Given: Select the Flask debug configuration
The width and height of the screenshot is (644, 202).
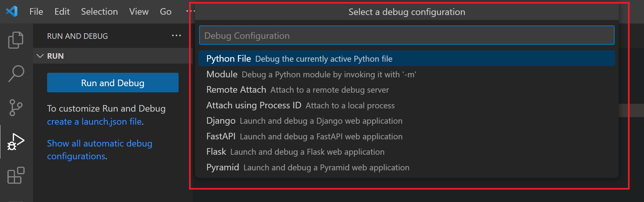Looking at the screenshot, I should (x=407, y=151).
